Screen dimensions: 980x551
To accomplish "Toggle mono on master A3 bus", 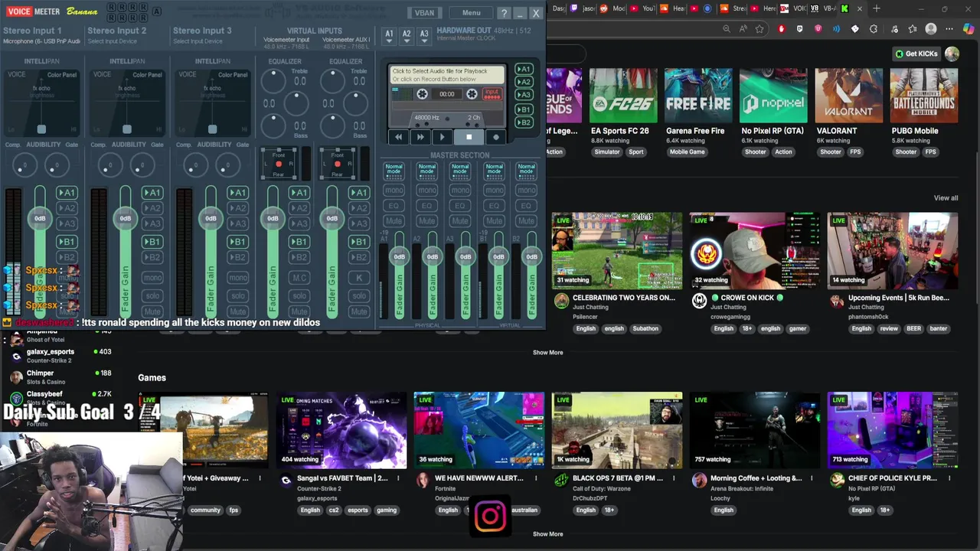I will (x=460, y=190).
